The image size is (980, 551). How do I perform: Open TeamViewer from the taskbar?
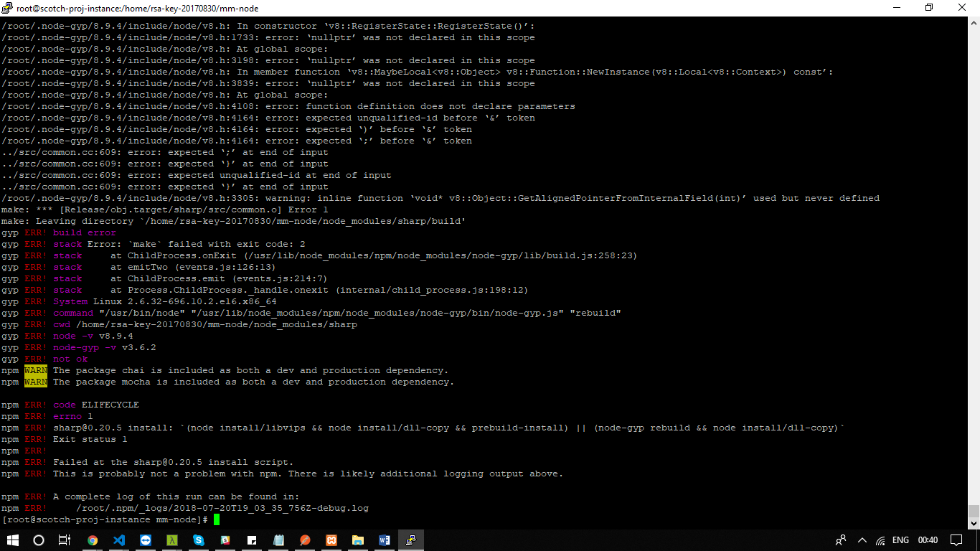pos(146,540)
